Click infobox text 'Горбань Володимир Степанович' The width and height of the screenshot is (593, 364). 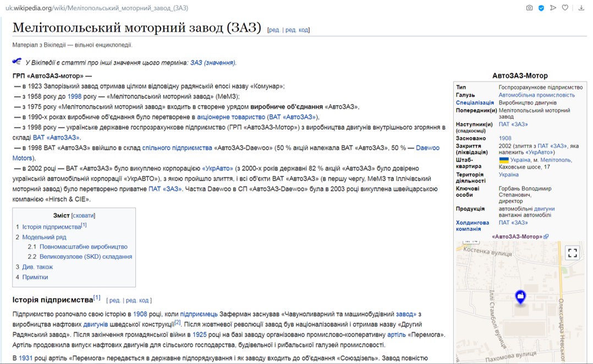coord(525,192)
